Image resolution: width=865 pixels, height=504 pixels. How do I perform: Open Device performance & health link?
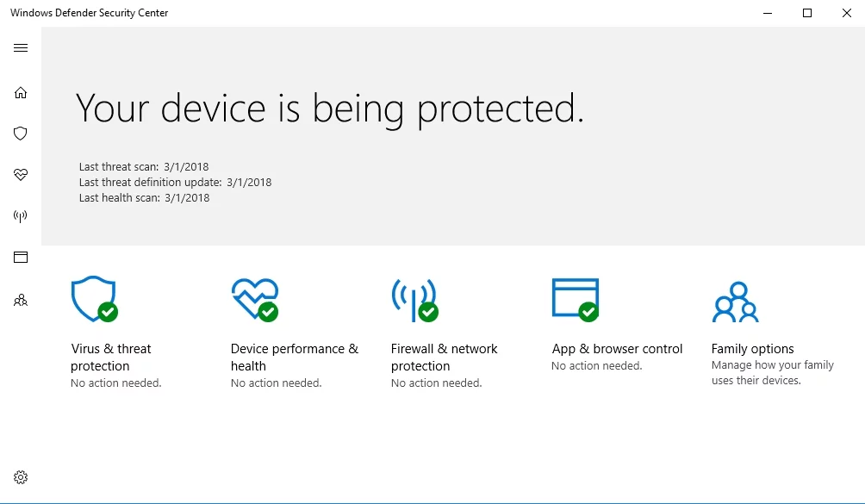pyautogui.click(x=294, y=358)
